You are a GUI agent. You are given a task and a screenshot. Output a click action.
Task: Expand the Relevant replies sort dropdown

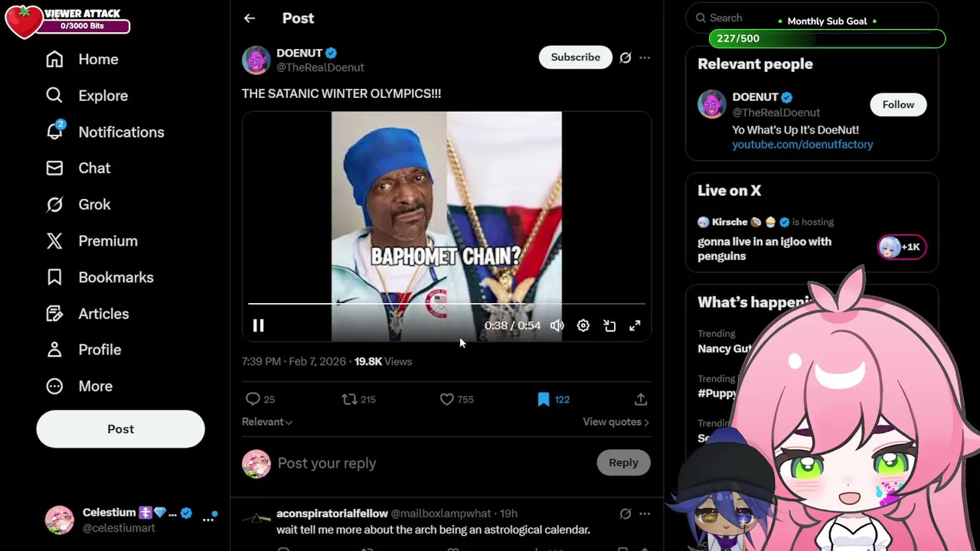267,422
